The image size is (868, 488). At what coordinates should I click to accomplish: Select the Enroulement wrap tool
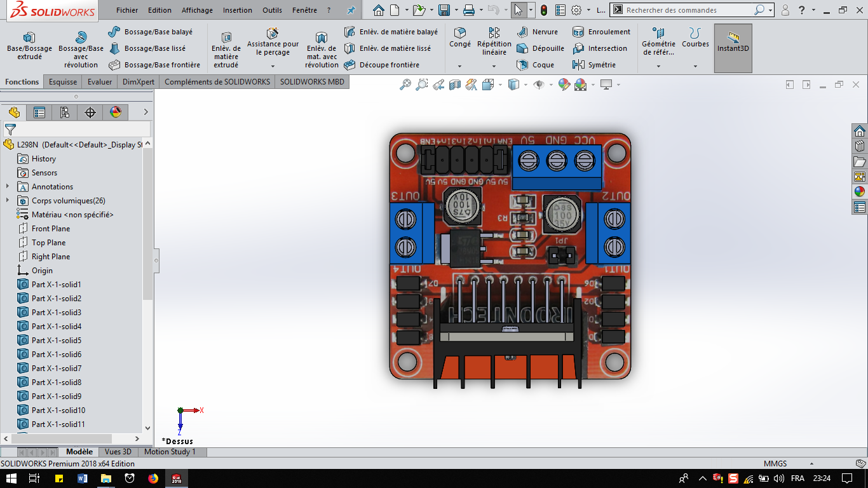click(x=601, y=32)
